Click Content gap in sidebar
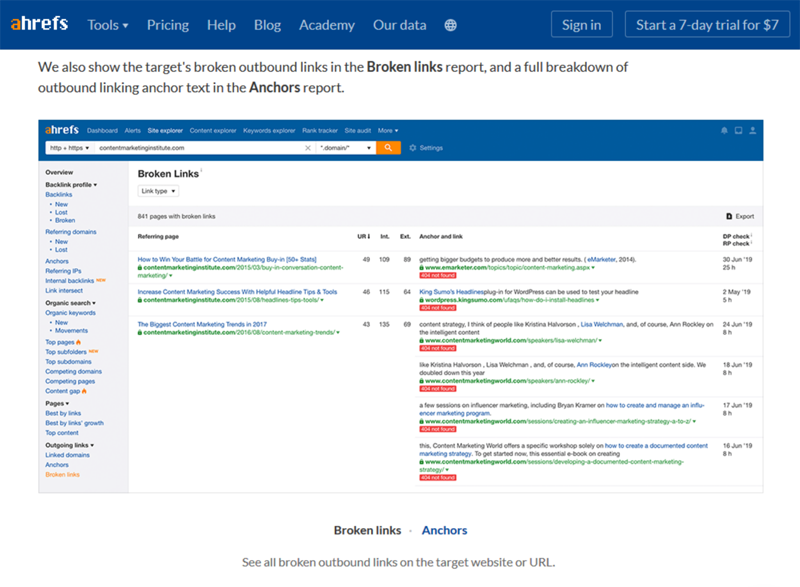 pos(62,391)
